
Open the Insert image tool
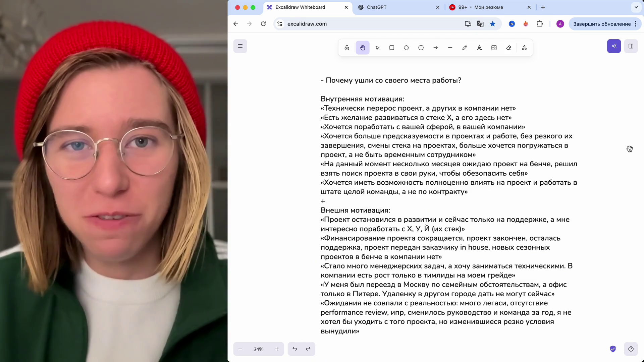[494, 48]
